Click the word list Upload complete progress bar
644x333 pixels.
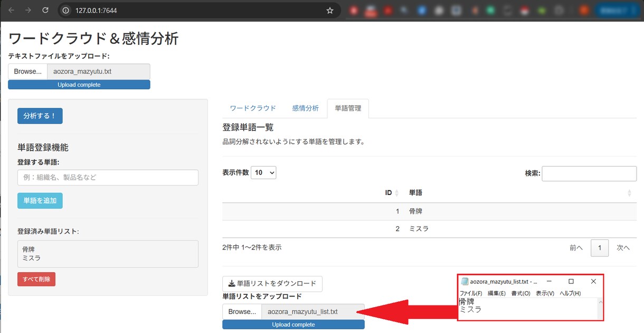click(293, 325)
